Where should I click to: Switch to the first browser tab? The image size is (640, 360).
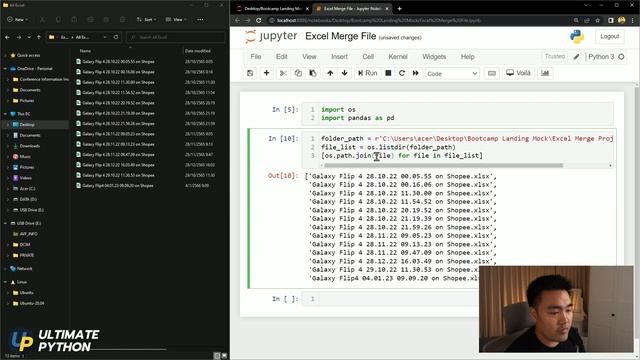tap(273, 9)
